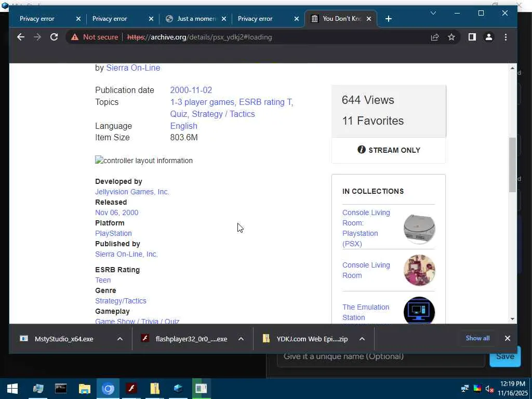Open the 1-3 player games topic
The height and width of the screenshot is (399, 532).
pos(202,102)
